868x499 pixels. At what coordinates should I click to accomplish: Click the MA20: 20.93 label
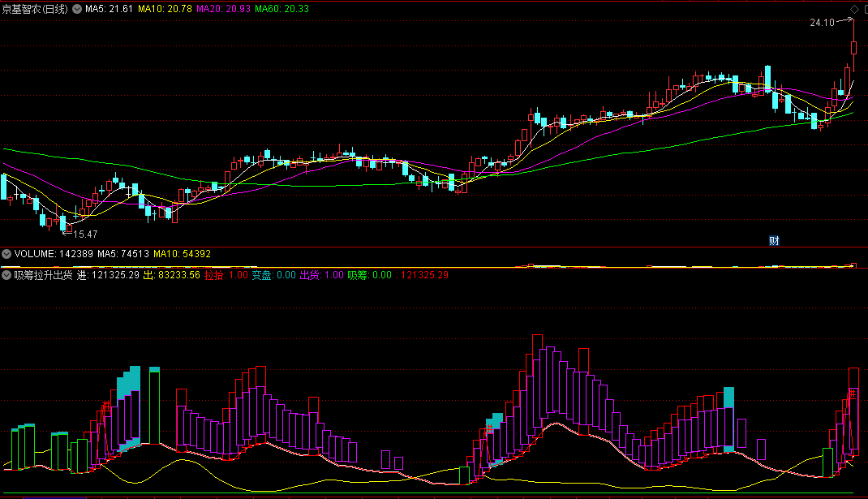pos(224,9)
